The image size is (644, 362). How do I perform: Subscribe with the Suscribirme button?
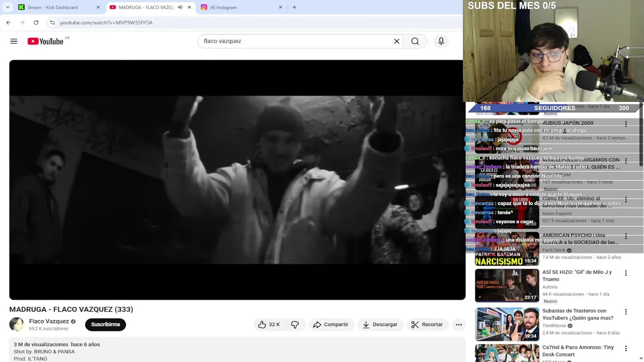point(106,325)
